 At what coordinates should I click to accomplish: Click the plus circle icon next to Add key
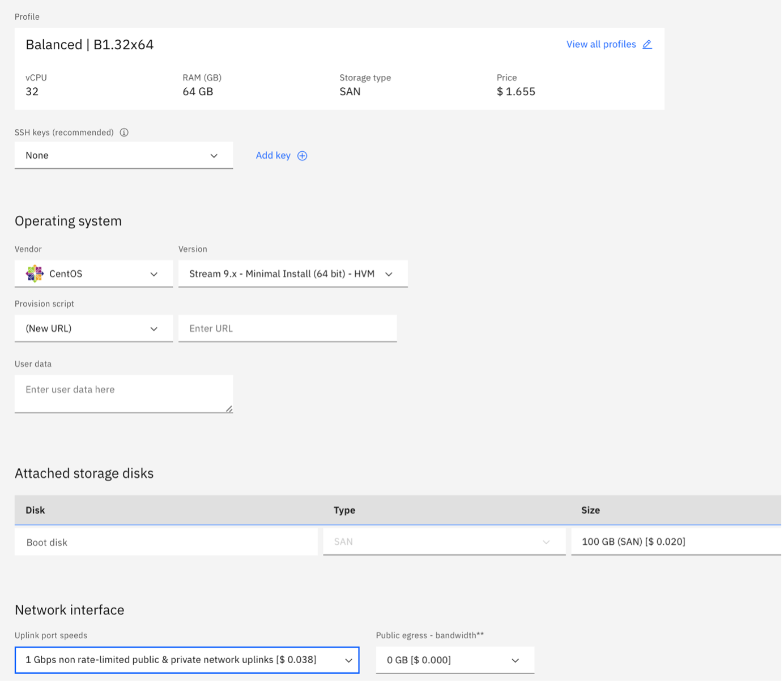point(302,156)
